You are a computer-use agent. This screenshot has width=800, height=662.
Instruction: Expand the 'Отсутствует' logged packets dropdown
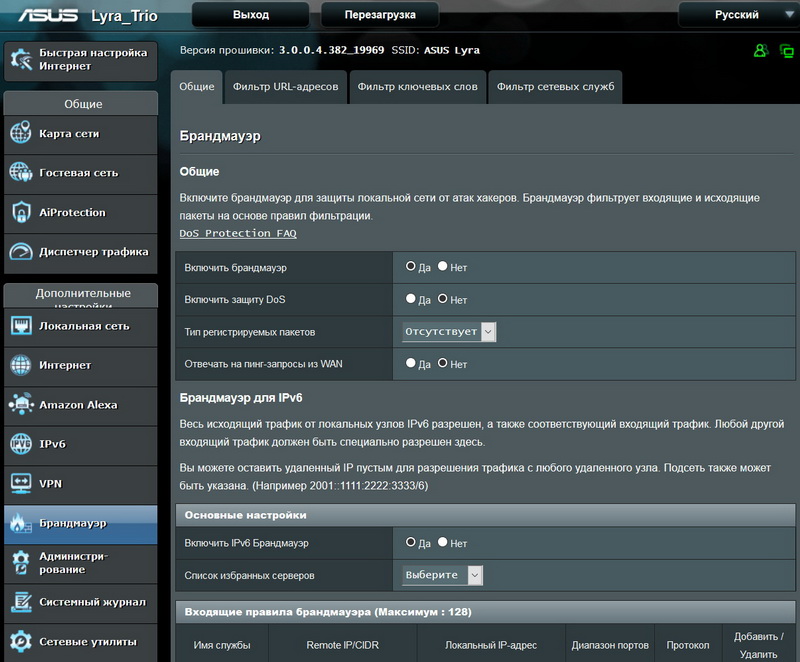point(449,332)
